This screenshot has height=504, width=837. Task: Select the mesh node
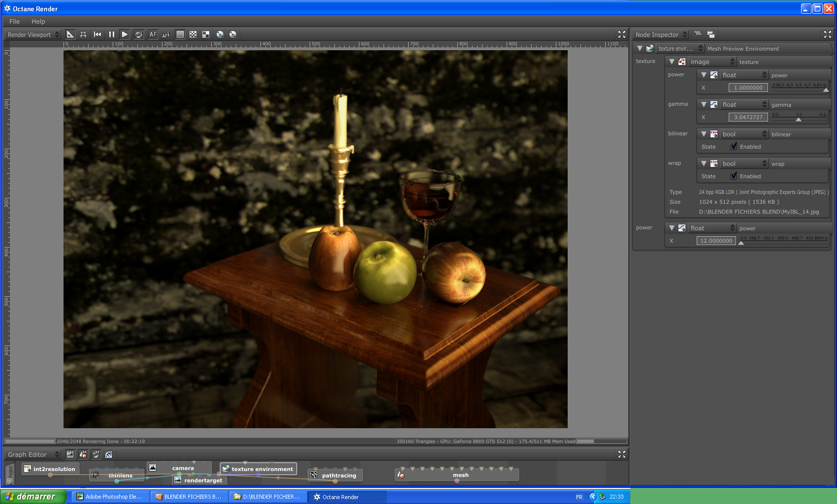[457, 475]
